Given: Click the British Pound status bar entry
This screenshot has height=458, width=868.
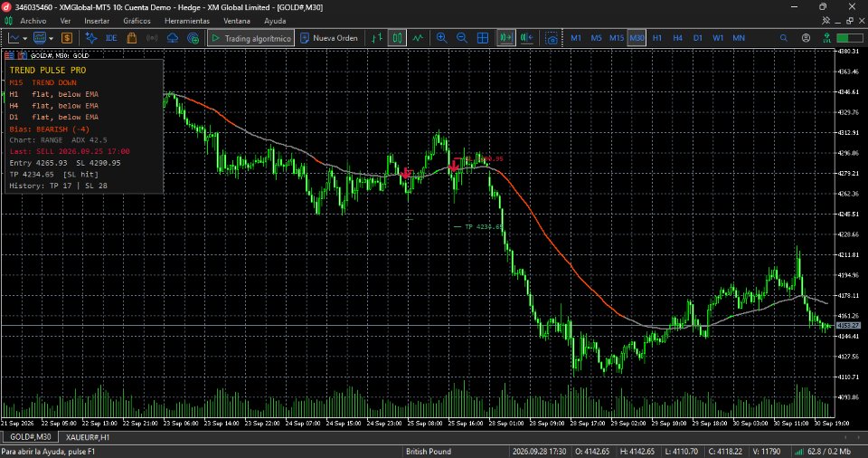Looking at the screenshot, I should [x=429, y=452].
